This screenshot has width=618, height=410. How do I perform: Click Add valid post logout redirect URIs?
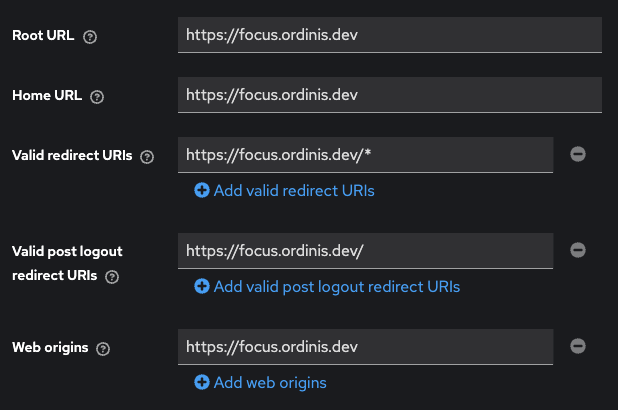pos(337,286)
